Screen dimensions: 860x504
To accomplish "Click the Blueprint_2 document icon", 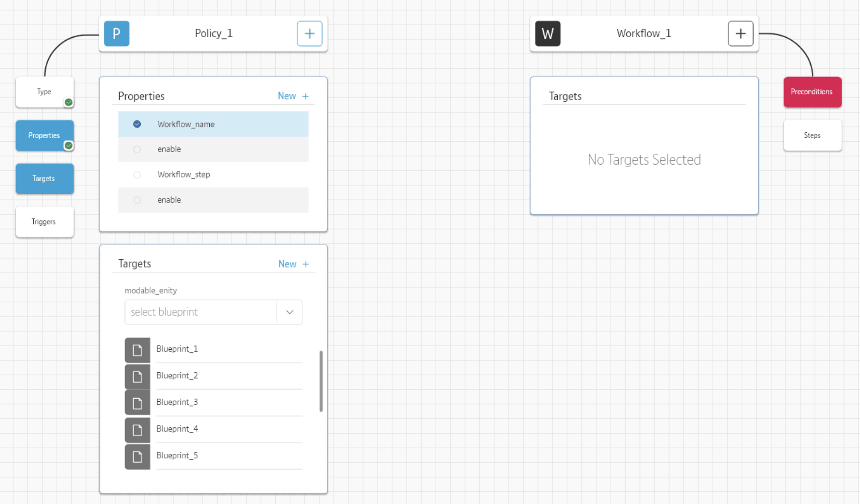I will 137,376.
